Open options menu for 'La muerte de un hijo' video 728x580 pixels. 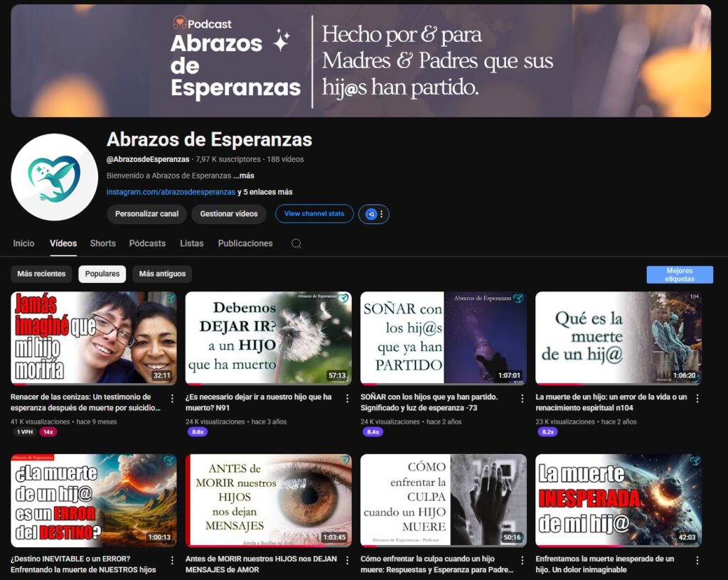pos(697,398)
